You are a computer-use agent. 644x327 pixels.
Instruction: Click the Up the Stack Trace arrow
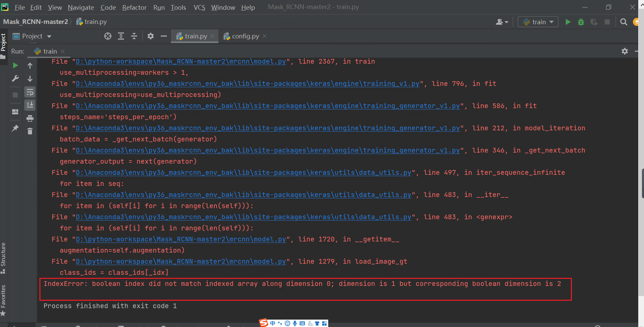tap(30, 66)
